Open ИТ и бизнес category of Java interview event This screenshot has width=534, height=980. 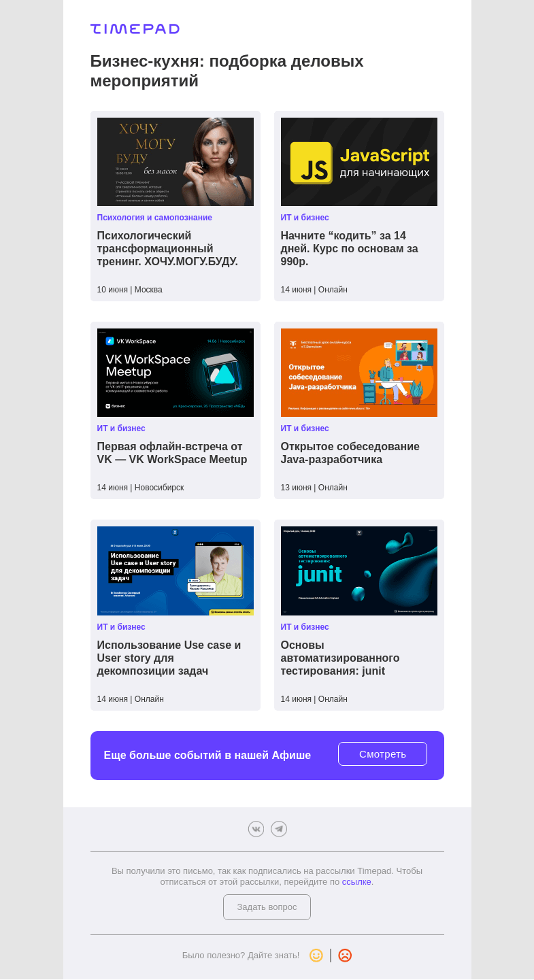point(305,428)
